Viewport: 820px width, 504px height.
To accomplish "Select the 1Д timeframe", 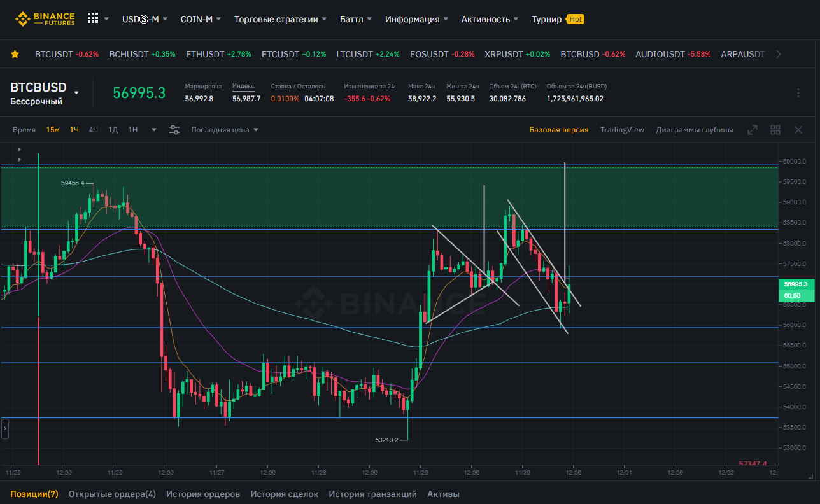I will [113, 130].
